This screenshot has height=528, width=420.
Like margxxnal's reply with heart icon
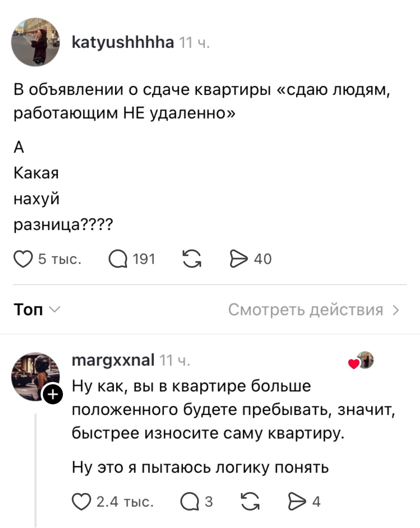pos(81,501)
